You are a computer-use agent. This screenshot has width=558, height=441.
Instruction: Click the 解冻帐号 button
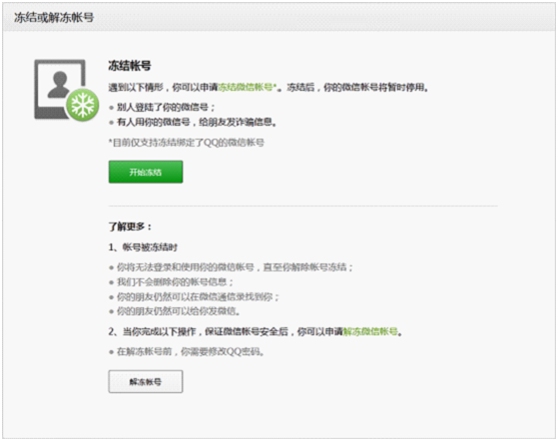pyautogui.click(x=146, y=382)
